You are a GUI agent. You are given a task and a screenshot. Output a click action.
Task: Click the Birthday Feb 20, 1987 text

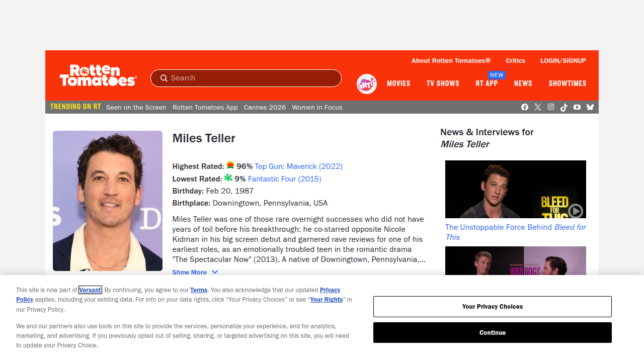[213, 191]
